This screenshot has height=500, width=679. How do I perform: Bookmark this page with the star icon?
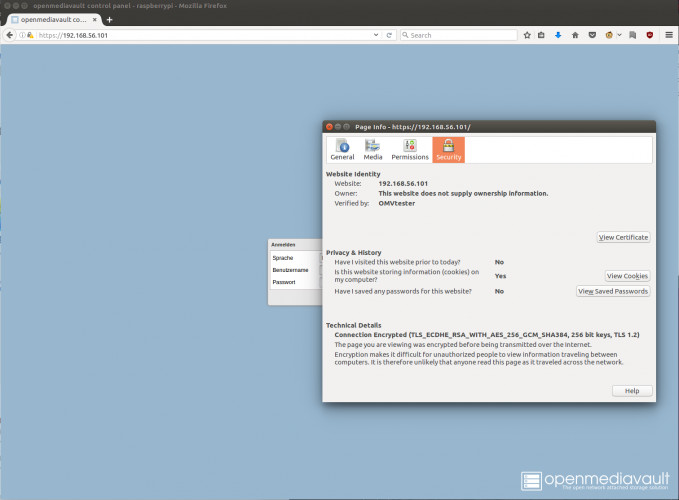tap(527, 35)
